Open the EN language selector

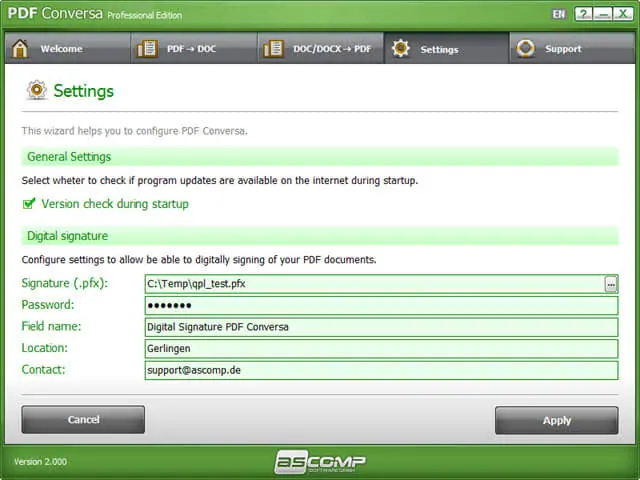click(559, 14)
